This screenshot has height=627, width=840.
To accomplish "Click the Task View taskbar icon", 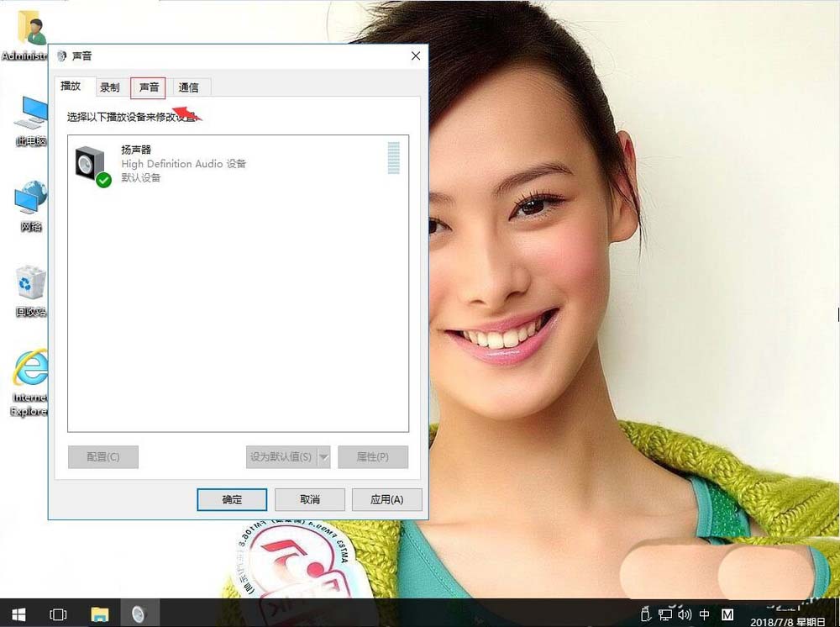I will [58, 614].
